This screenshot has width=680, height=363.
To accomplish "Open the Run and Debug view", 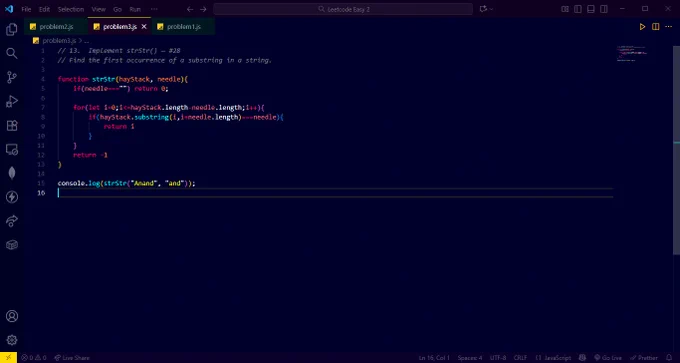I will (x=12, y=101).
